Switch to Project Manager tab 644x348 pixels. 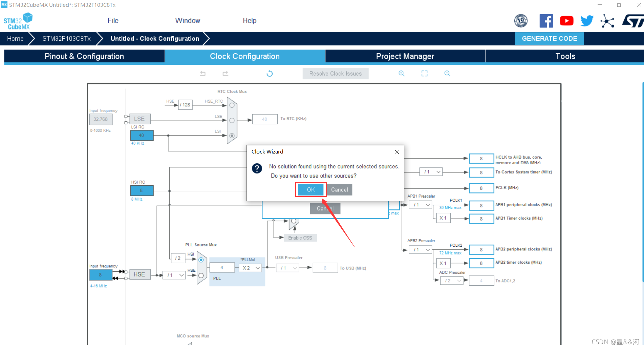[x=405, y=56]
